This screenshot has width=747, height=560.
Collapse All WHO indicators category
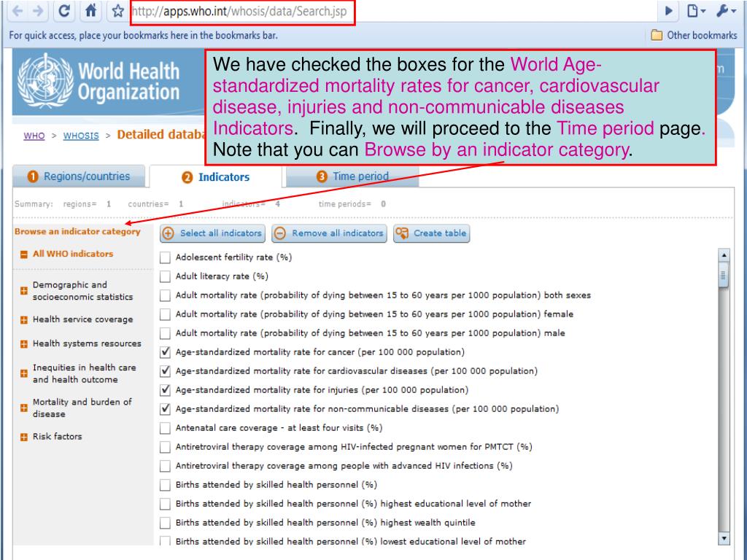(x=24, y=254)
